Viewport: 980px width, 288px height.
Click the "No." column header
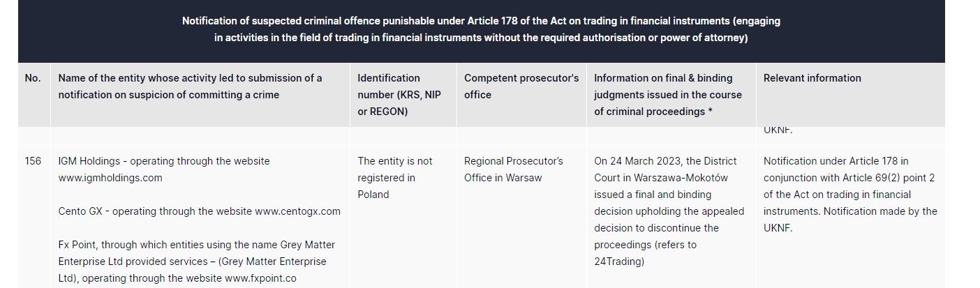coord(33,78)
